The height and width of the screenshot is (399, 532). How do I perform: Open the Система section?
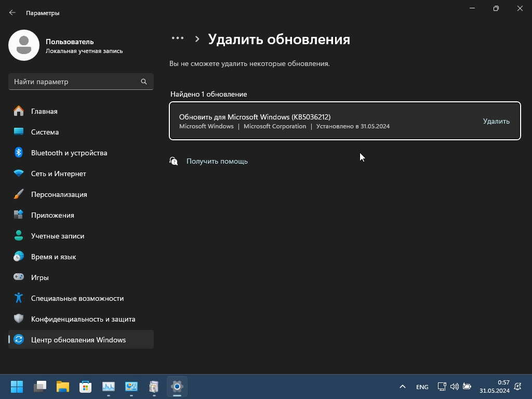click(x=81, y=132)
